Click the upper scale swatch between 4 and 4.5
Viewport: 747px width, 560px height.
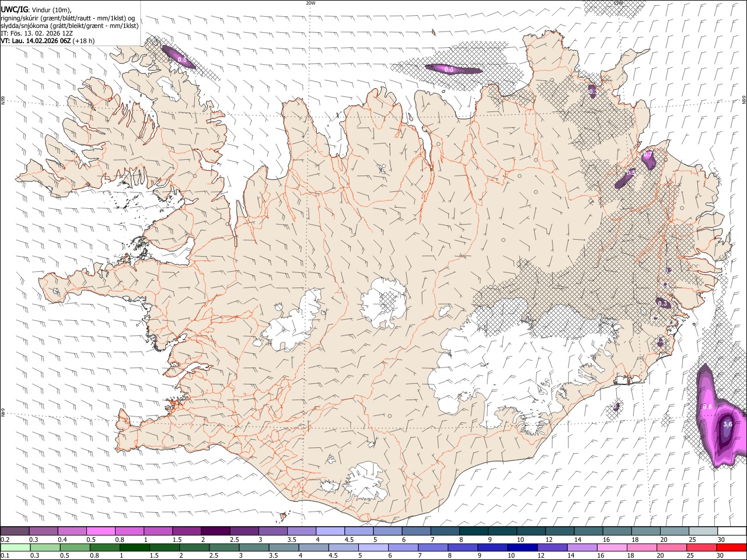[330, 531]
